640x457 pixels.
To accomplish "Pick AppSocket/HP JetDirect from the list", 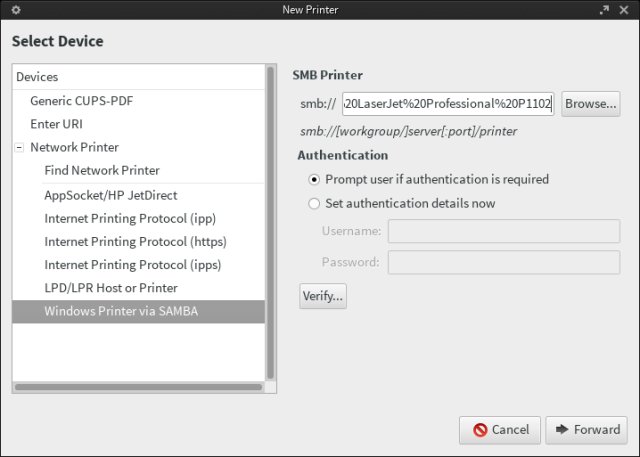I will point(111,195).
